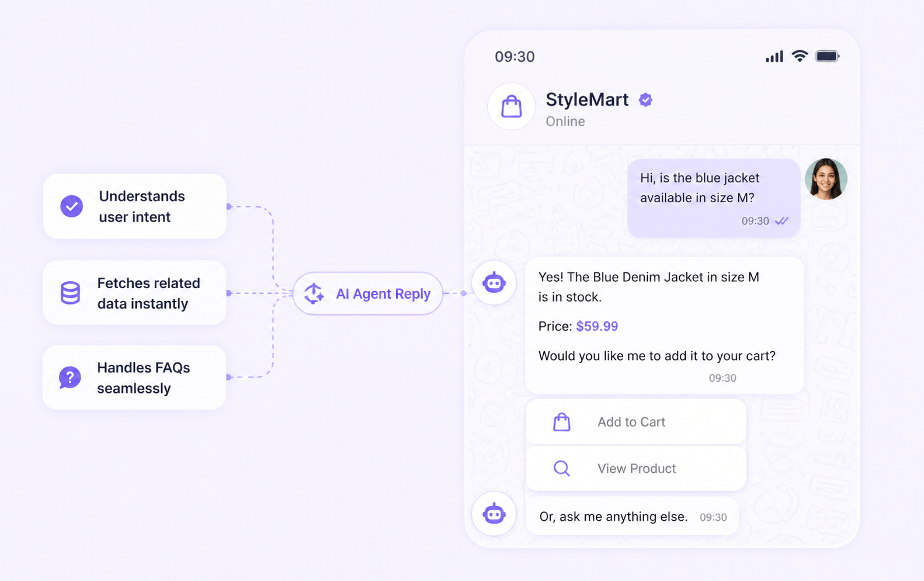Viewport: 924px width, 581px height.
Task: Select the 'Handles FAQs seamlessly' card
Action: (134, 378)
